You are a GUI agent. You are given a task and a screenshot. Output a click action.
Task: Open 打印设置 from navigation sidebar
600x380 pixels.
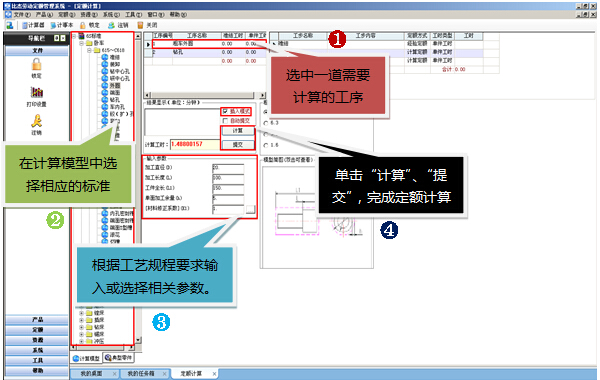(37, 96)
